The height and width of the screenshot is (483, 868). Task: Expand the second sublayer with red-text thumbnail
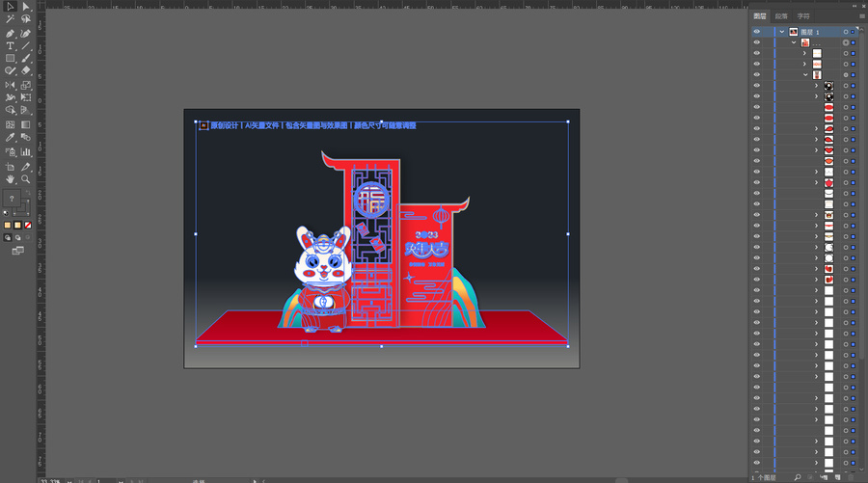coord(805,65)
